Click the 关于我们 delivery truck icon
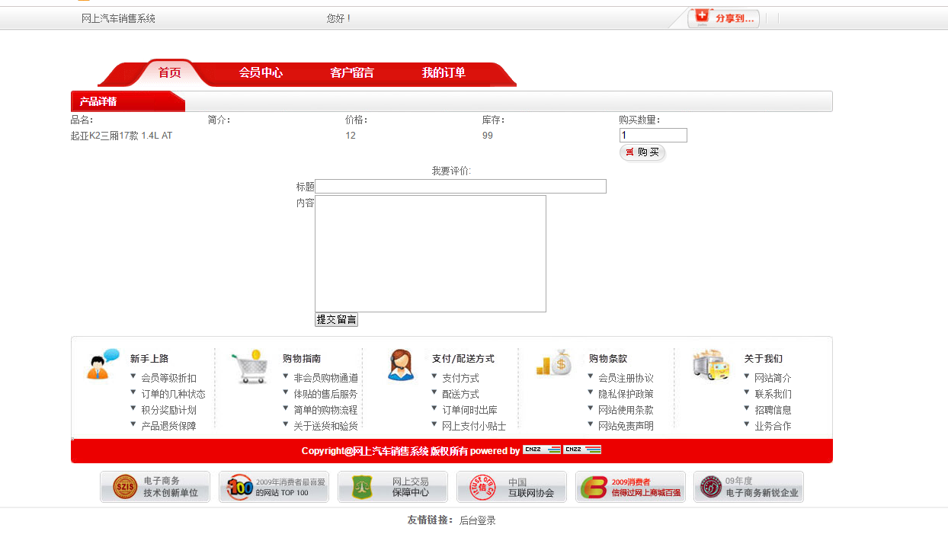948x560 pixels. pyautogui.click(x=711, y=363)
